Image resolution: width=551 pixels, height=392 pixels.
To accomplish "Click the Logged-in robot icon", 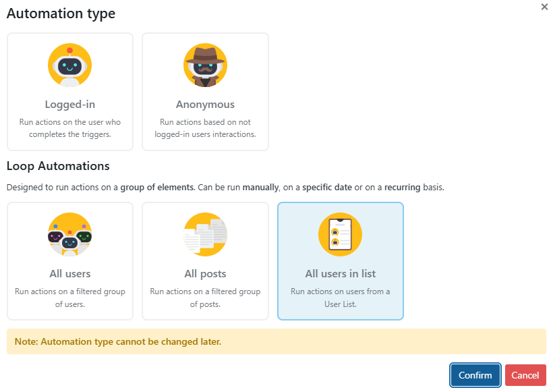I will 70,65.
